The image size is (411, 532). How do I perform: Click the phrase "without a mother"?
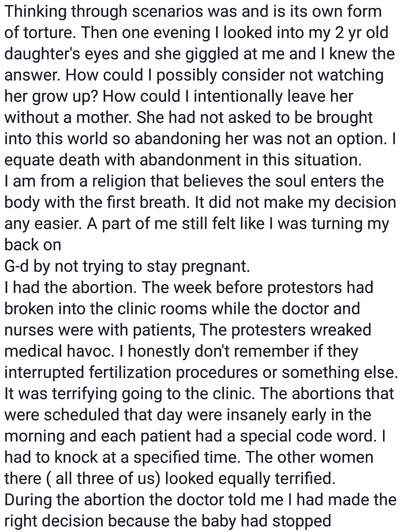tap(68, 118)
